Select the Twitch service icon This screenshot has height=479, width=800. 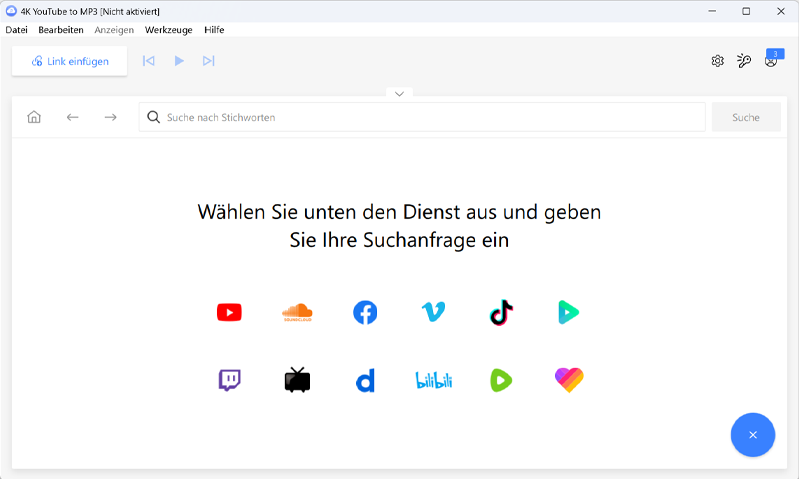click(229, 380)
